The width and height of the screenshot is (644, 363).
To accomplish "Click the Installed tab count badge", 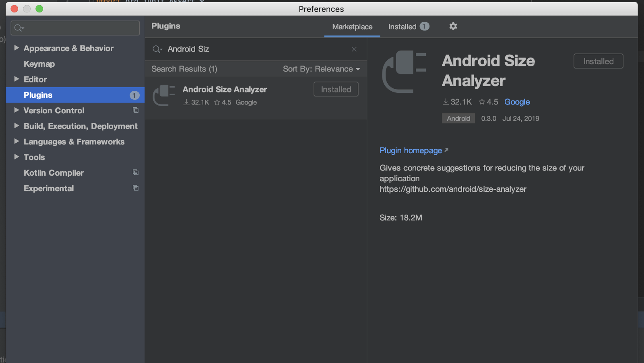I will pyautogui.click(x=424, y=26).
